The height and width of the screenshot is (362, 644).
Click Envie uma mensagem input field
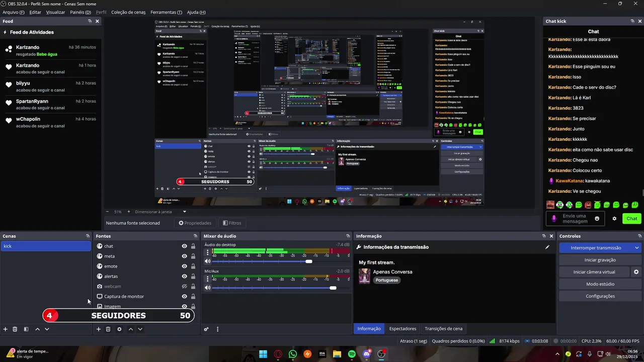[x=575, y=219]
